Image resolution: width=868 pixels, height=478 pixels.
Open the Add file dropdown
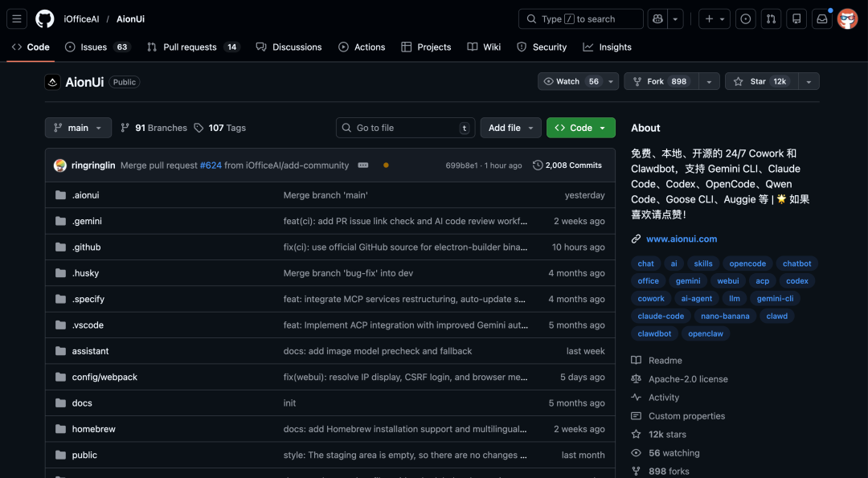[x=510, y=127]
